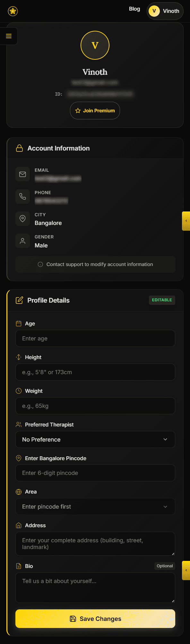190x644 pixels.
Task: Click the home icon beside Address
Action: [19, 525]
